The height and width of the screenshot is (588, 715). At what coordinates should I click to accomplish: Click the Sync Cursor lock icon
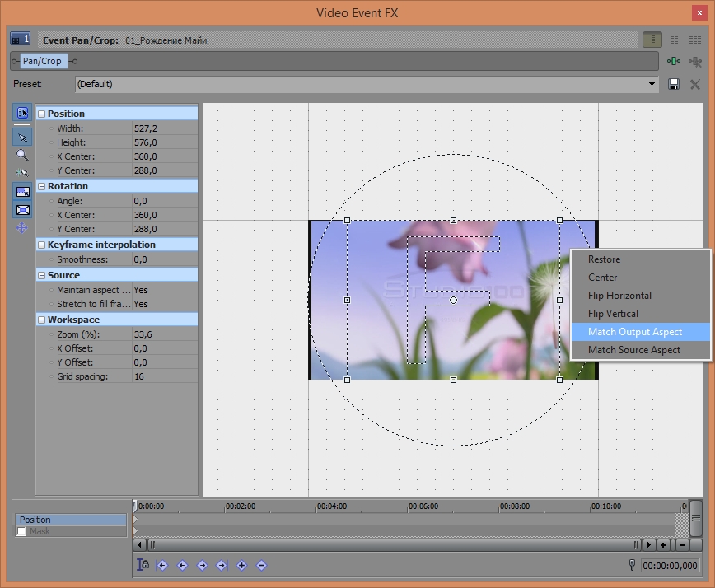click(143, 565)
